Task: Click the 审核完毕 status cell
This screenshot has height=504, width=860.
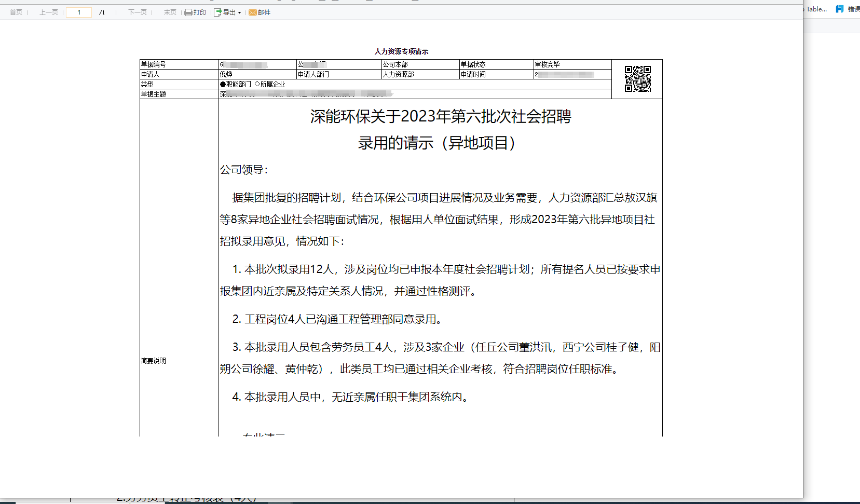Action: click(x=572, y=64)
